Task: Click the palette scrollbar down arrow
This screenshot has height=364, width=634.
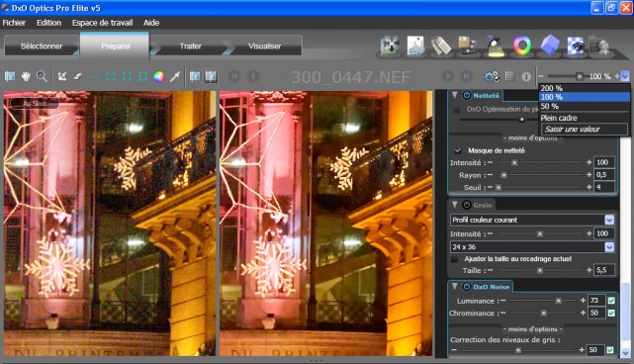Action: click(x=625, y=353)
